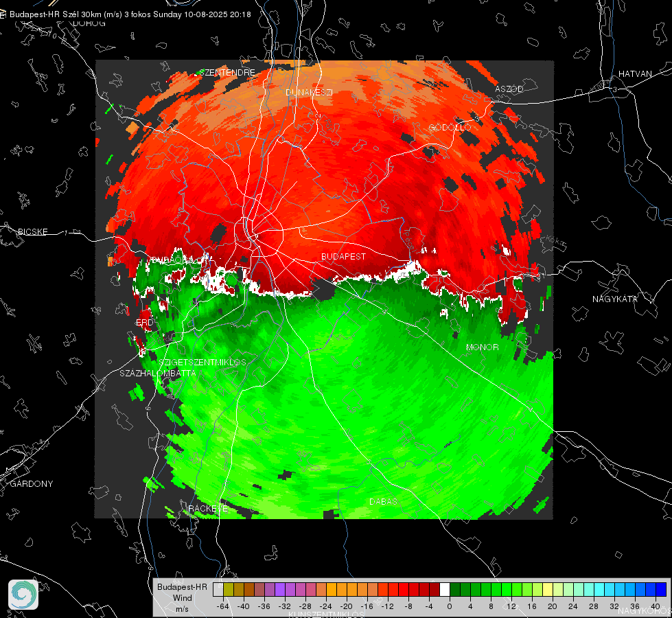Click the DABAS label on the map
The height and width of the screenshot is (618, 672).
[x=384, y=501]
